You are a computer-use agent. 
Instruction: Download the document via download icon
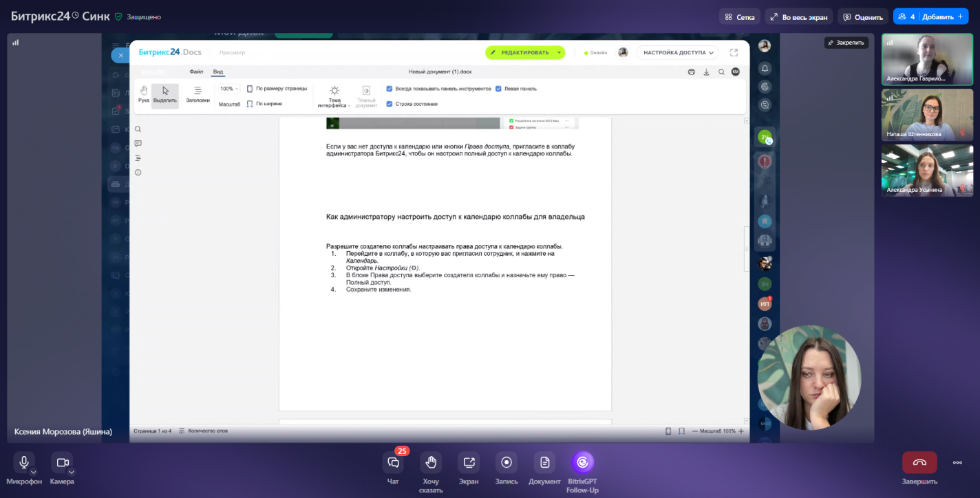(x=706, y=72)
